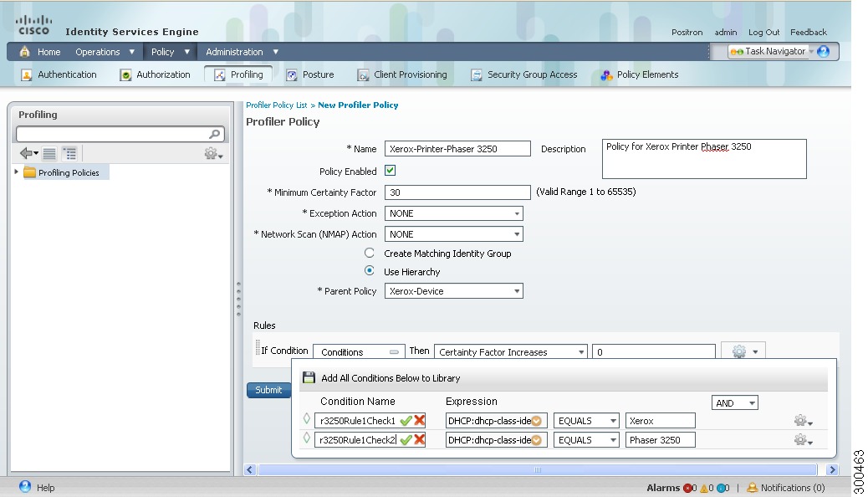Open the gear menu on the Xerox condition row
The image size is (868, 497).
click(803, 421)
